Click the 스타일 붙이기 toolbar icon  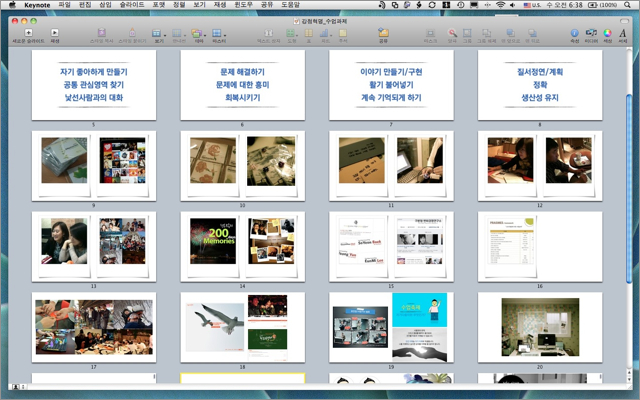[x=132, y=36]
